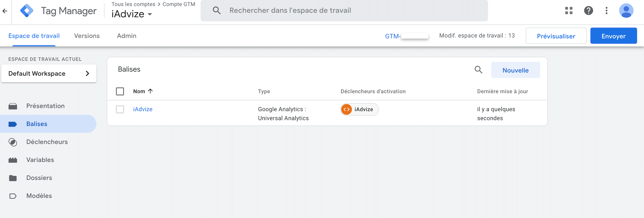Click the iAdvize trigger chip
This screenshot has width=644, height=218.
pos(360,109)
